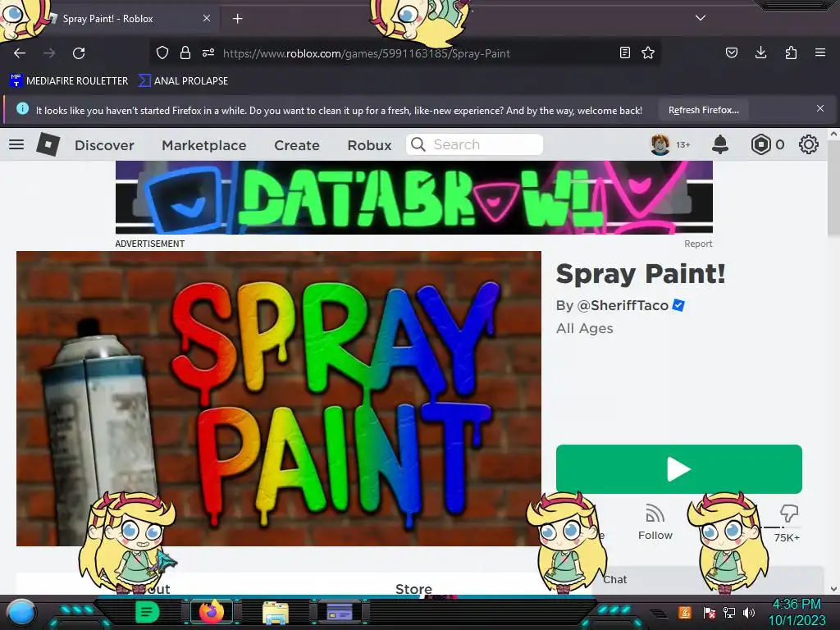The width and height of the screenshot is (840, 630).
Task: Click the thumbs down dislike icon
Action: coord(789,514)
